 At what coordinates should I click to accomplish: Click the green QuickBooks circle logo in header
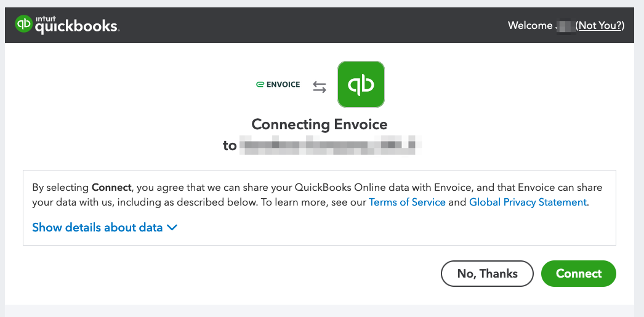pos(23,24)
